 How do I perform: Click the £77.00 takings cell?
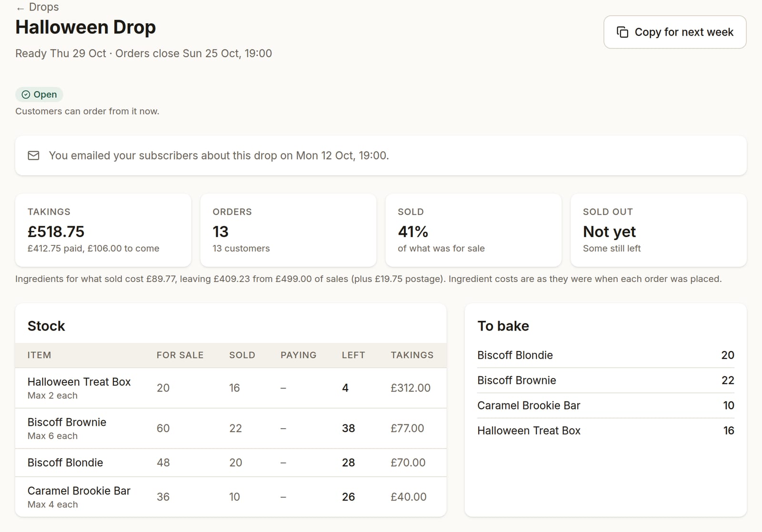tap(407, 428)
